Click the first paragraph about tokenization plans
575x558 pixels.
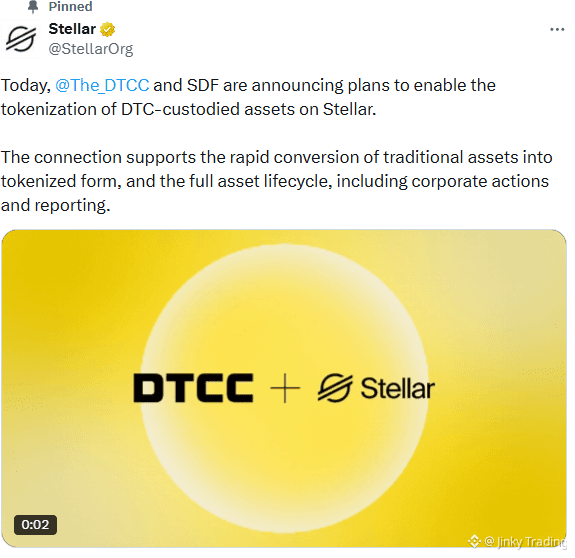(248, 97)
